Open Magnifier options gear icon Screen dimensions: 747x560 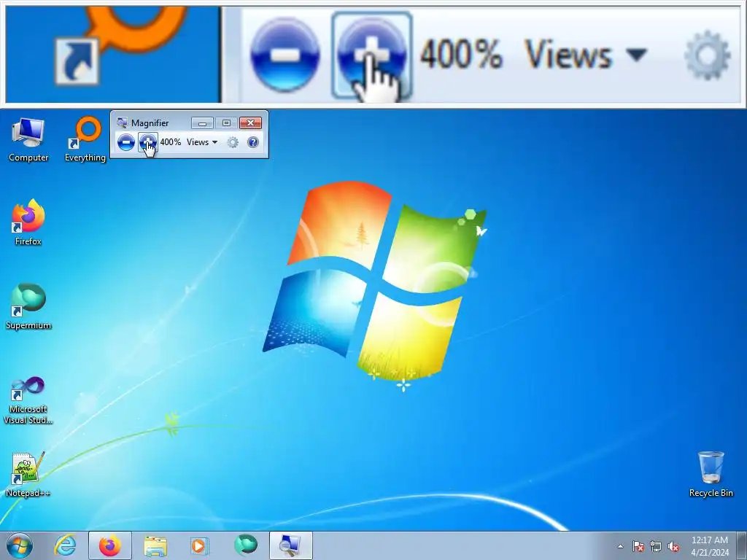(x=233, y=142)
